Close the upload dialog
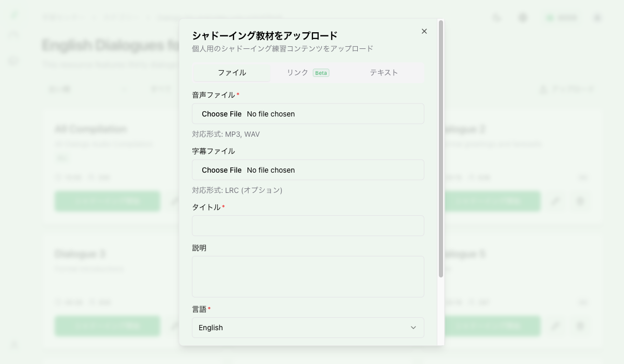Viewport: 624px width, 364px height. 424,31
